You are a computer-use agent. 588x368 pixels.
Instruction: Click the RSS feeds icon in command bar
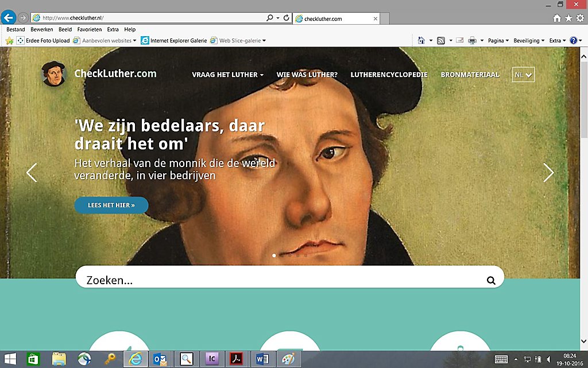[440, 41]
